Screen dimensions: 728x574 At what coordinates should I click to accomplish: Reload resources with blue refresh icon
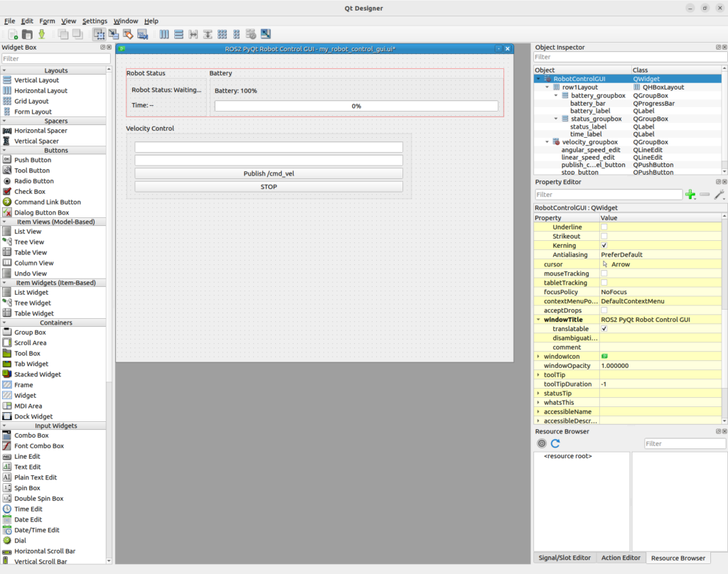click(x=555, y=443)
